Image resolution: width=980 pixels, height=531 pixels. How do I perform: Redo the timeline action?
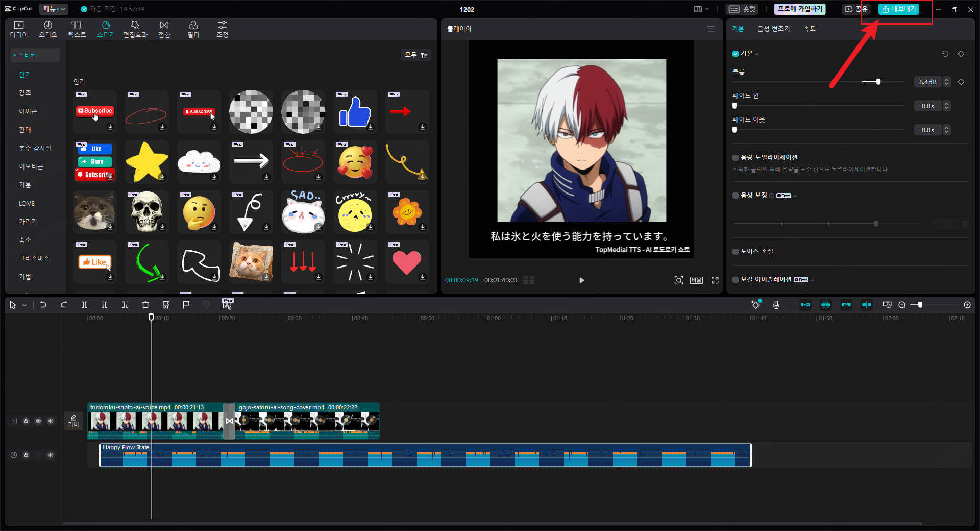64,305
